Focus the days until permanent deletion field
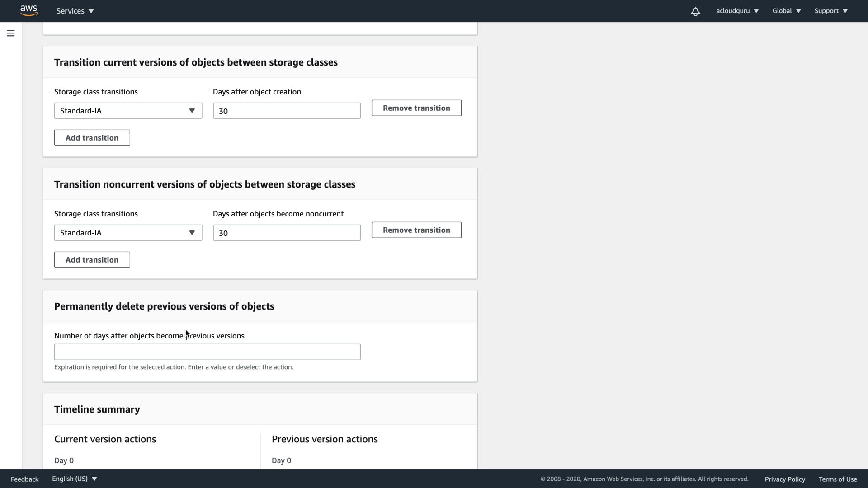The image size is (868, 488). tap(207, 352)
